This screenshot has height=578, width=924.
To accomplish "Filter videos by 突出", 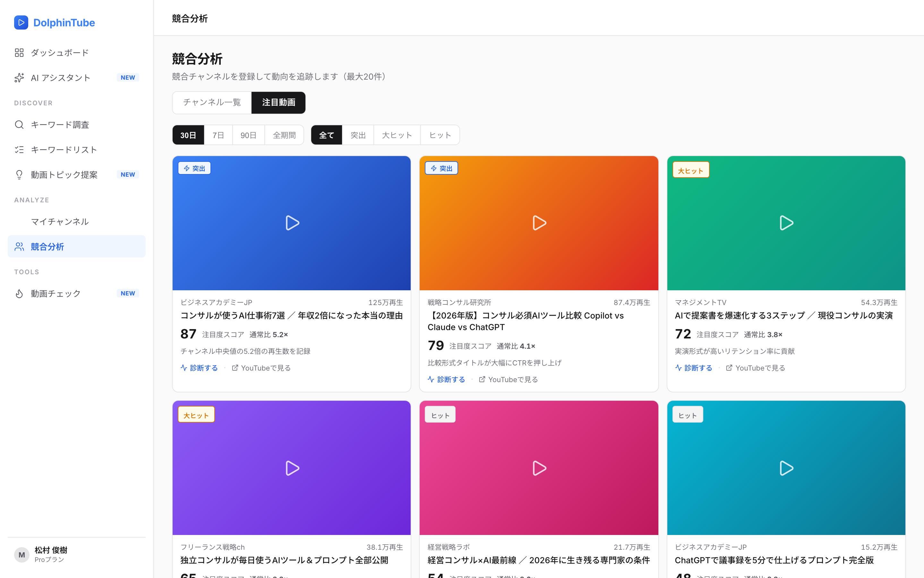I will click(358, 135).
